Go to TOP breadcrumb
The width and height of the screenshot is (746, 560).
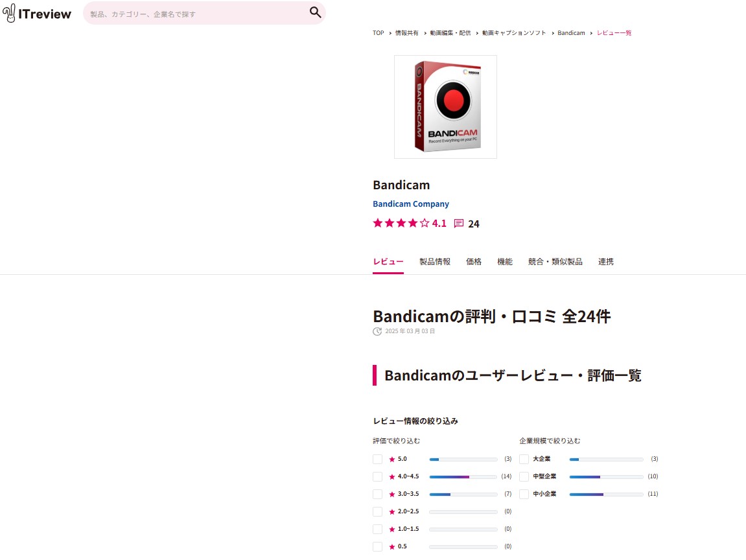[379, 33]
